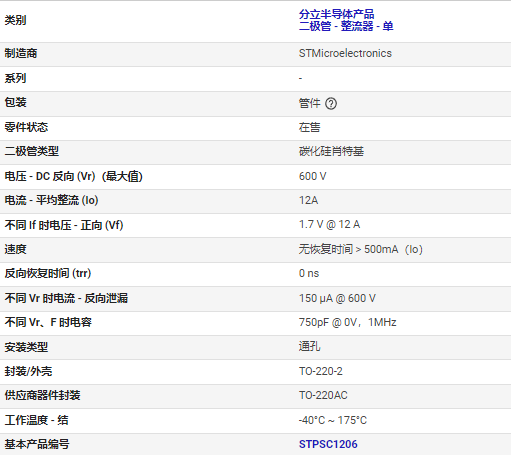511x455 pixels.
Task: Click the help icon next to 管件
Action: [x=331, y=104]
